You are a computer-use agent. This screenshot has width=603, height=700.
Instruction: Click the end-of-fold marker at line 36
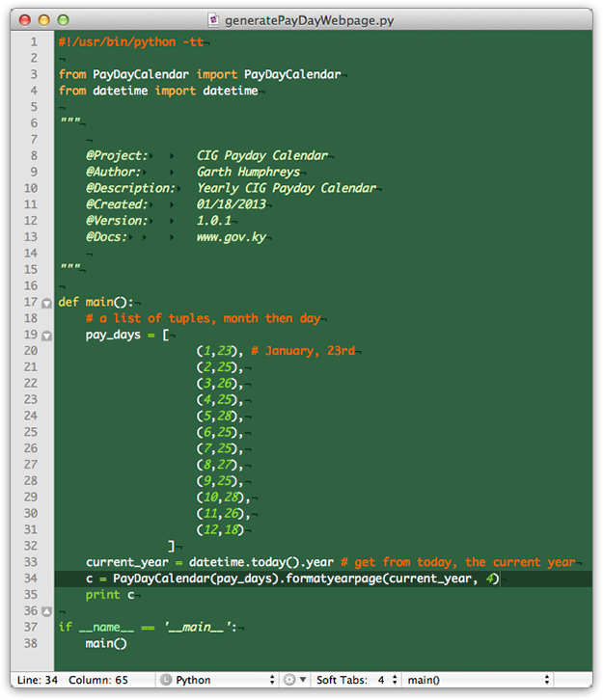tap(47, 611)
